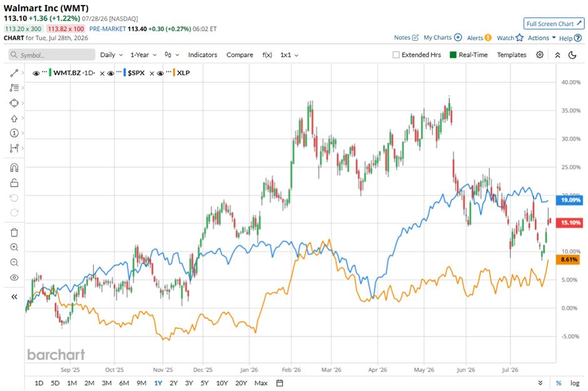Screen dimensions: 588x391
Task: Hide the XLP comparison line
Action: pos(160,73)
